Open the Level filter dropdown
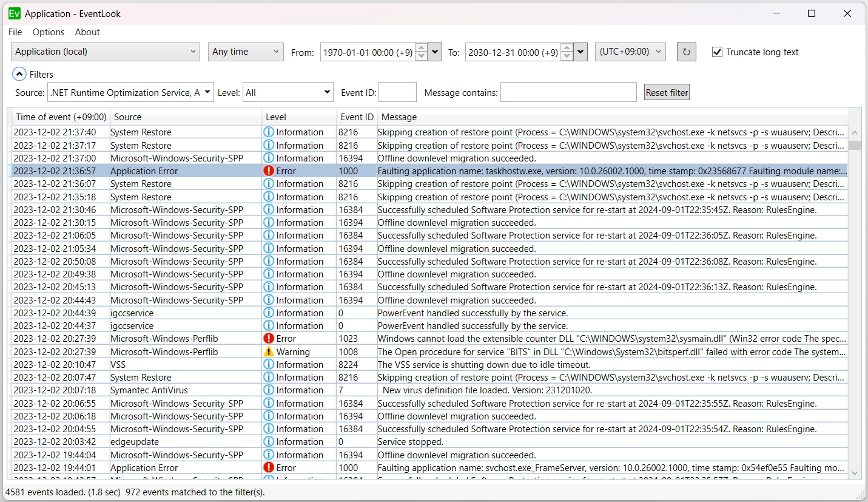The width and height of the screenshot is (868, 502). point(288,92)
